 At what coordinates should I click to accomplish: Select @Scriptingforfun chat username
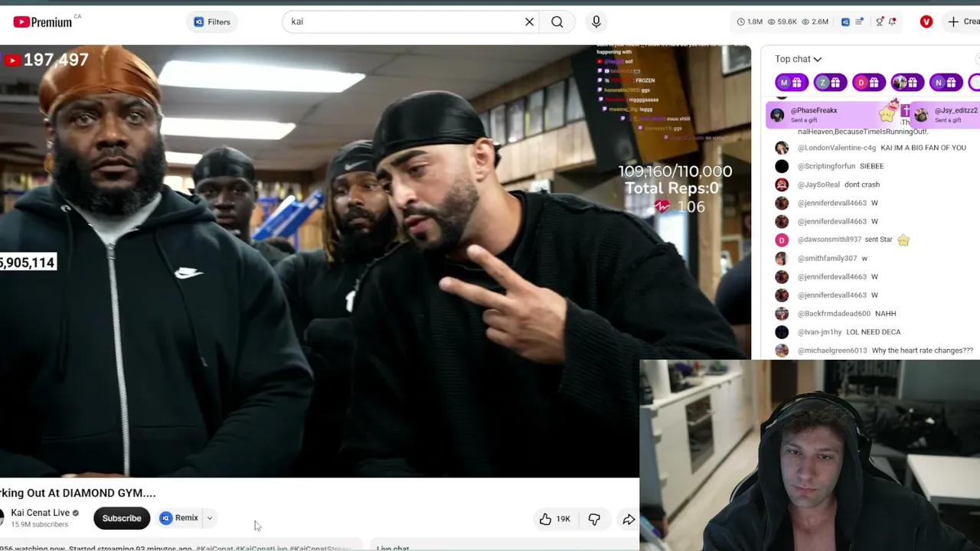tap(826, 166)
